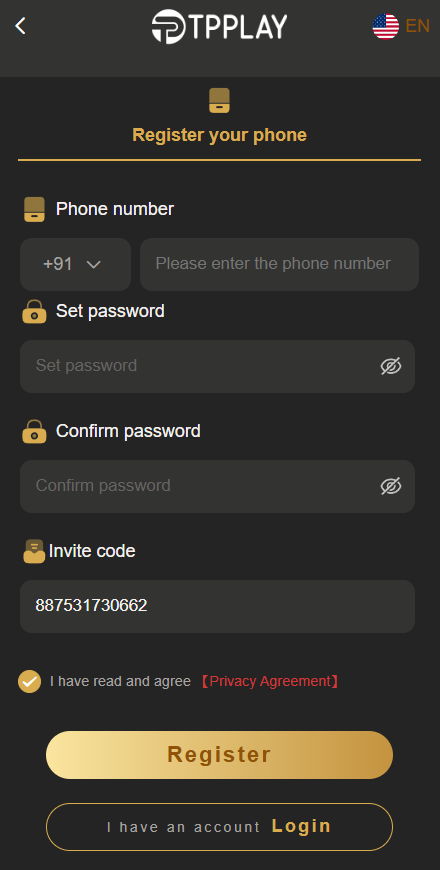Reveal the Confirm password field contents
440x870 pixels.
[391, 486]
